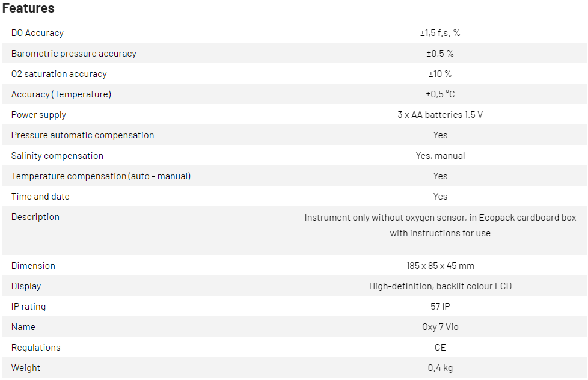Click Barometric pressure accuracy label
The height and width of the screenshot is (380, 588).
[73, 54]
